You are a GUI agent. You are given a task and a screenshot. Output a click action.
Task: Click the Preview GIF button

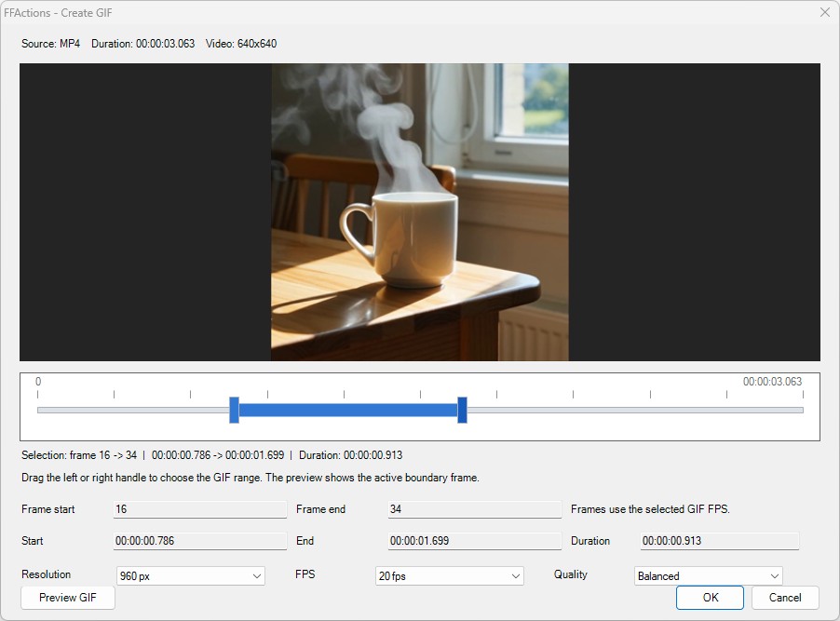67,598
